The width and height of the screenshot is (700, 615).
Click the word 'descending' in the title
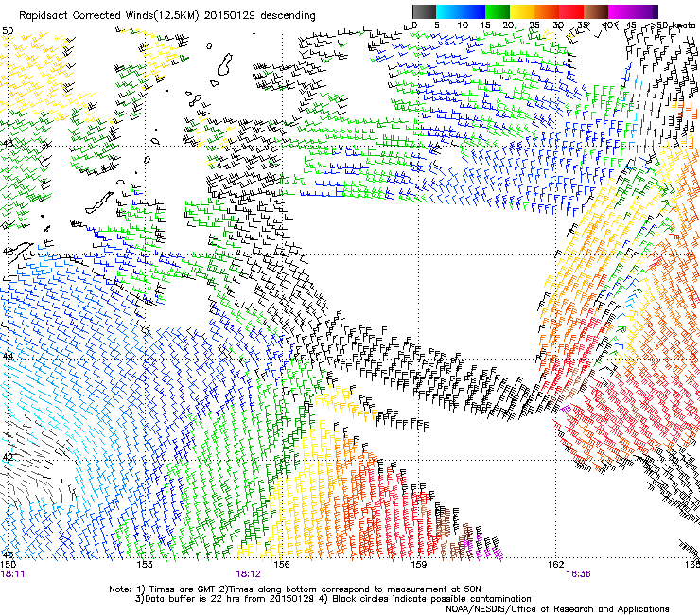(288, 16)
